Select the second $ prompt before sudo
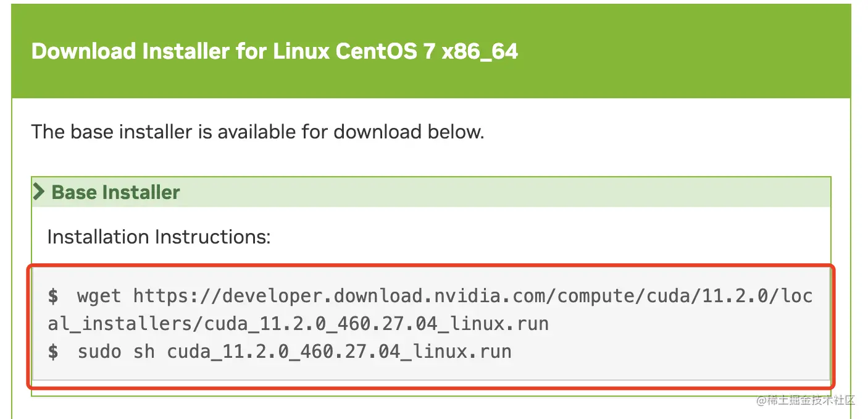This screenshot has height=419, width=868. (x=53, y=352)
